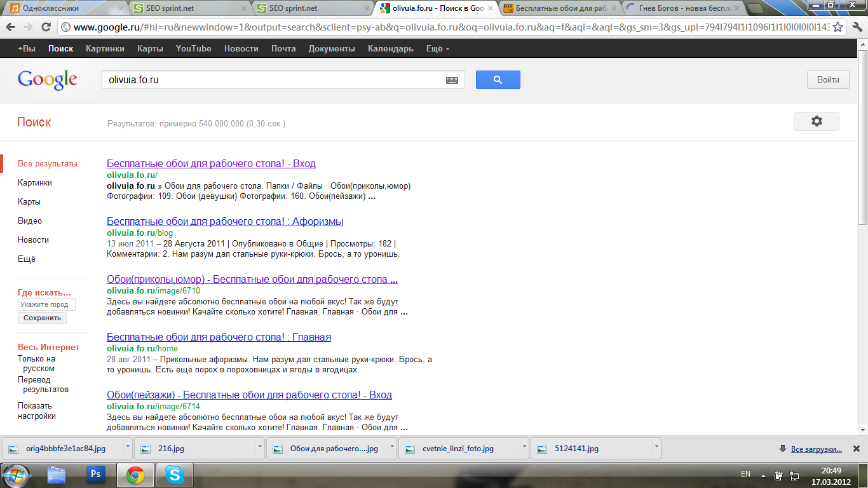The image size is (868, 488).
Task: Open Картинки in the top black bar
Action: tap(105, 48)
